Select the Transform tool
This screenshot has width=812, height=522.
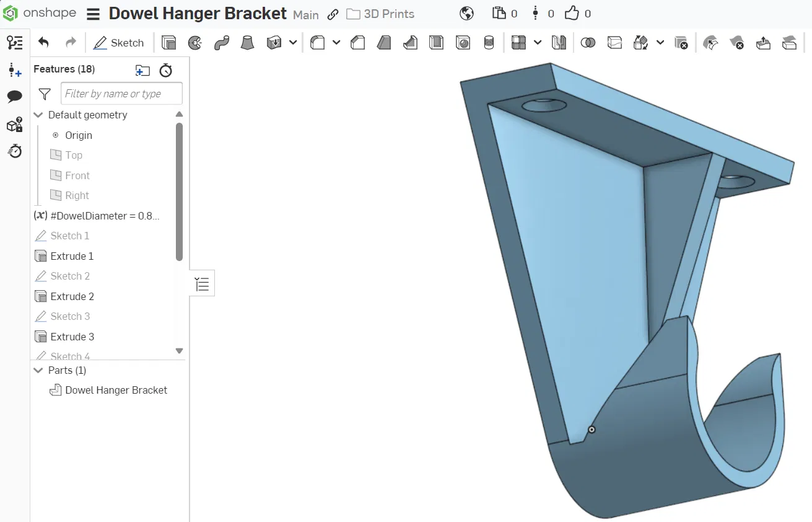[x=641, y=43]
